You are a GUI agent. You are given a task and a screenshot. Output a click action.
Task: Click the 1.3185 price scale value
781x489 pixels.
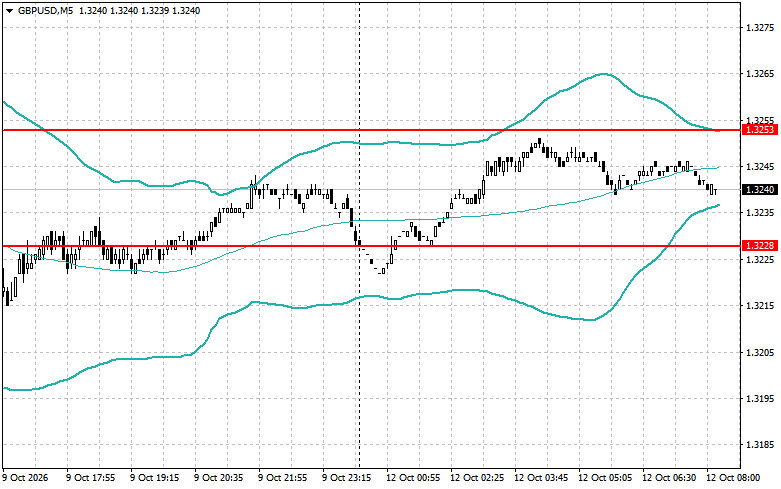(x=761, y=445)
